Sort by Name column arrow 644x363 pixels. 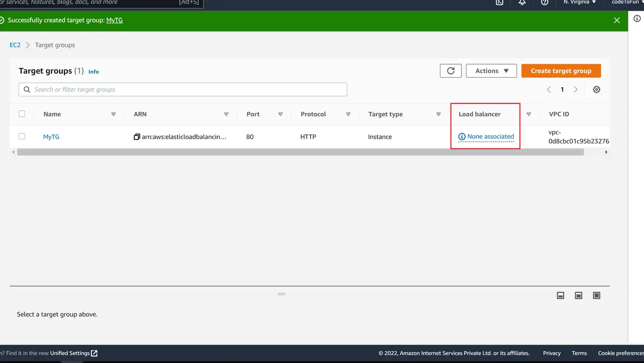(113, 114)
